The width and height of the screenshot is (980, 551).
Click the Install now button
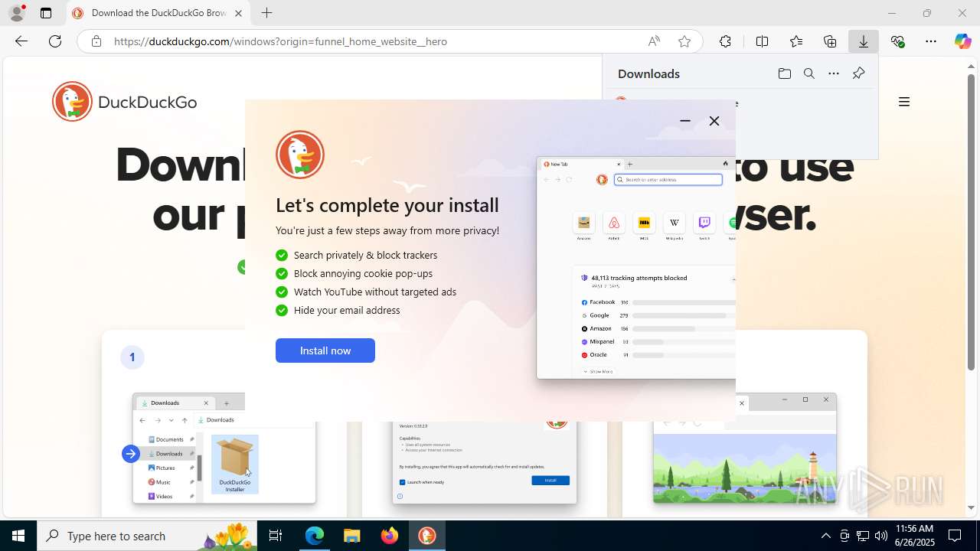pos(325,350)
